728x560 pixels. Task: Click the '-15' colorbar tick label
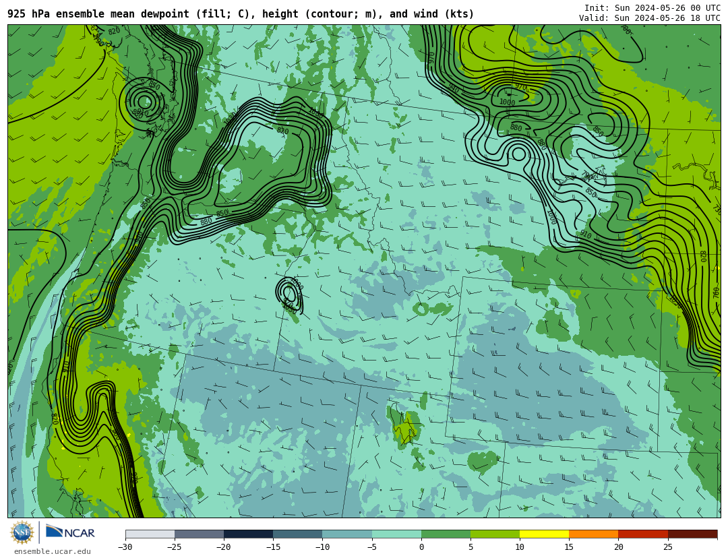coord(273,547)
